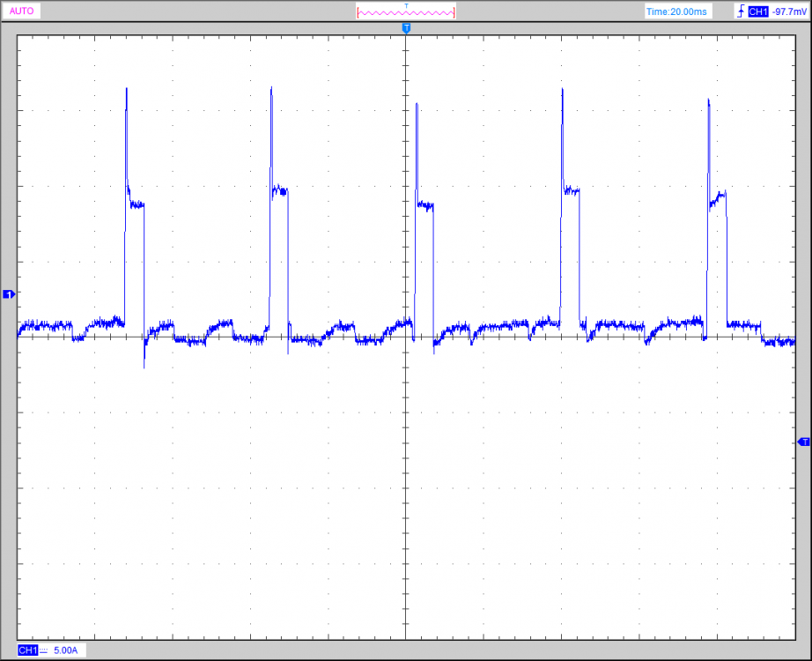Click the left red bracket in overview bar
The width and height of the screenshot is (812, 661).
tap(358, 12)
